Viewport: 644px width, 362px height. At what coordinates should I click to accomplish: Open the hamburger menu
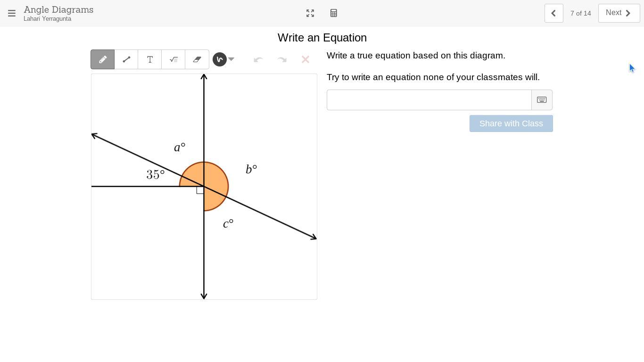[x=12, y=13]
